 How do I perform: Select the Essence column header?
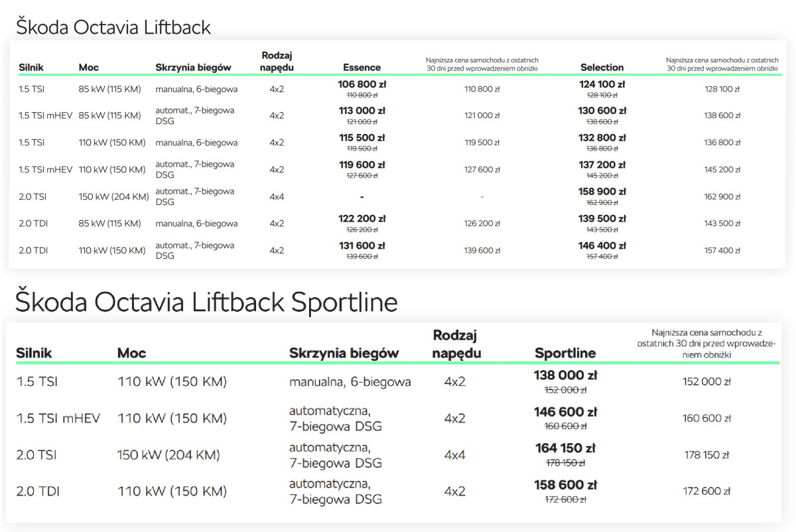[x=362, y=67]
